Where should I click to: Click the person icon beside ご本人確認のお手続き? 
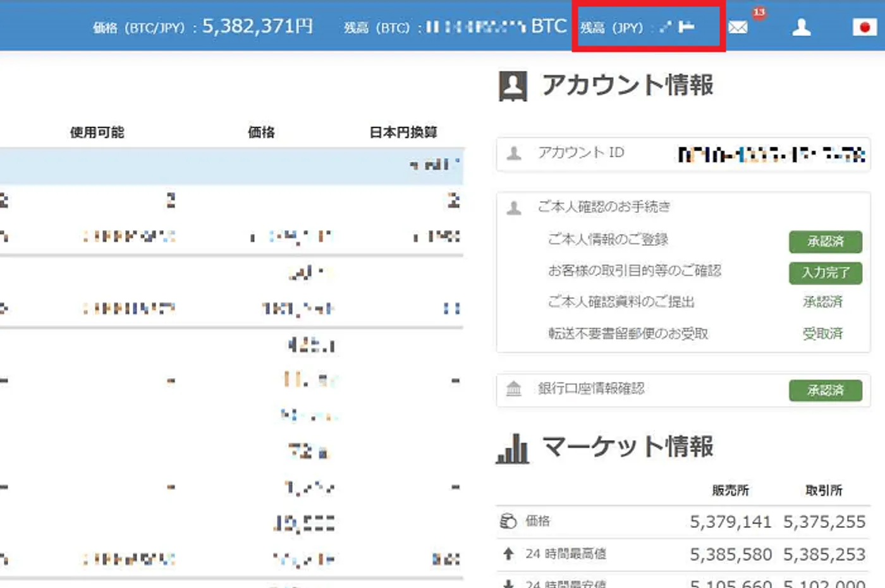(515, 207)
